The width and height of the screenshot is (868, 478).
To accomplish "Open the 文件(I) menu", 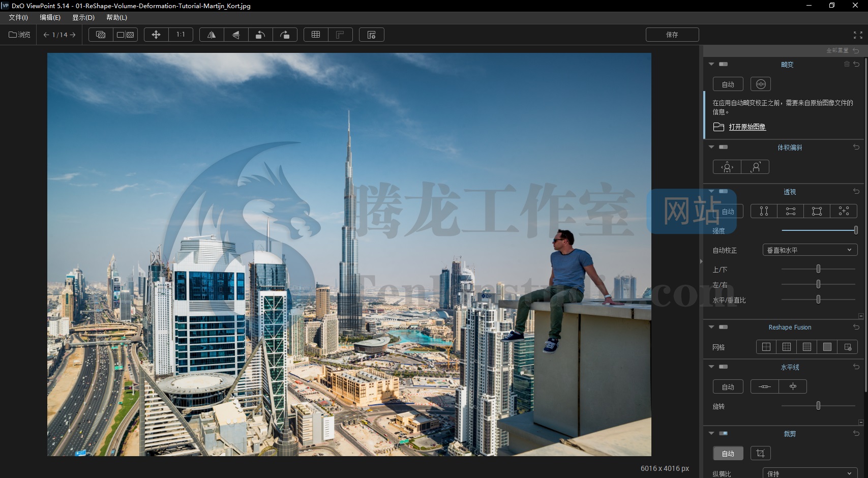I will point(18,17).
